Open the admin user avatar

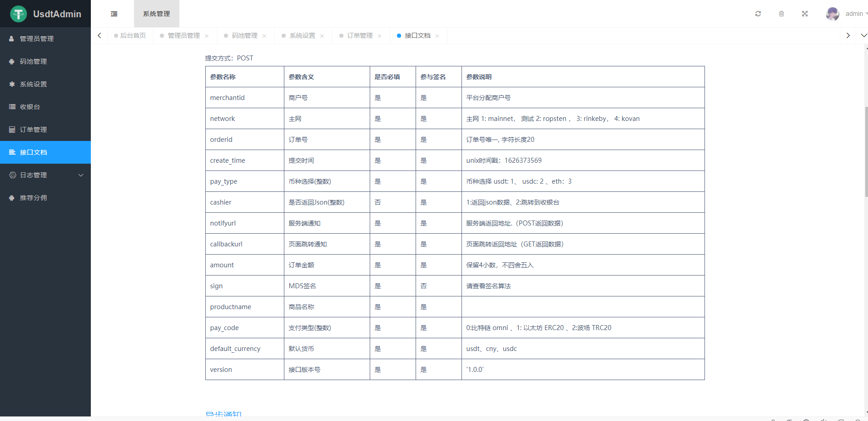point(832,14)
